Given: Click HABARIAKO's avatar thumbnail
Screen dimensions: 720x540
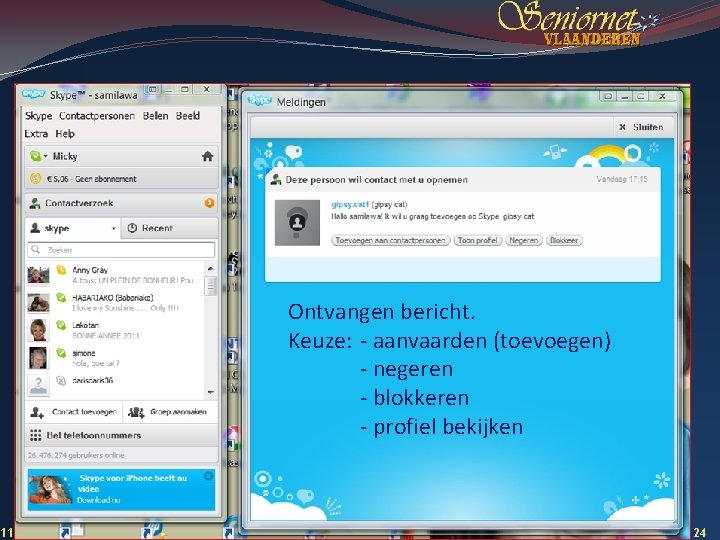Looking at the screenshot, I should tap(38, 303).
